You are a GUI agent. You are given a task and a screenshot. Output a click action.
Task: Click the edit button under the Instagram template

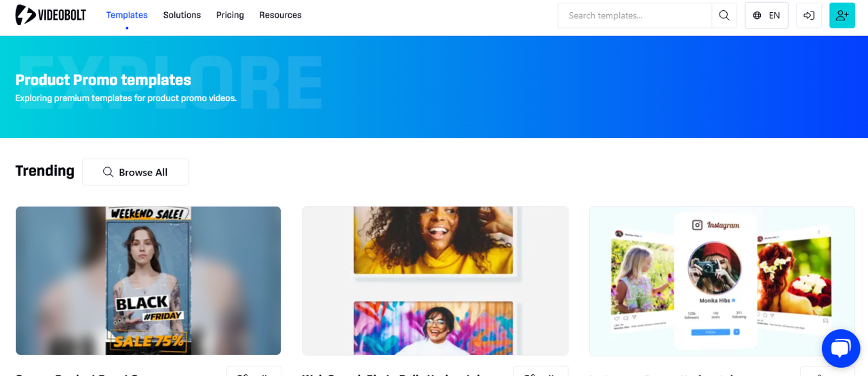click(x=827, y=372)
